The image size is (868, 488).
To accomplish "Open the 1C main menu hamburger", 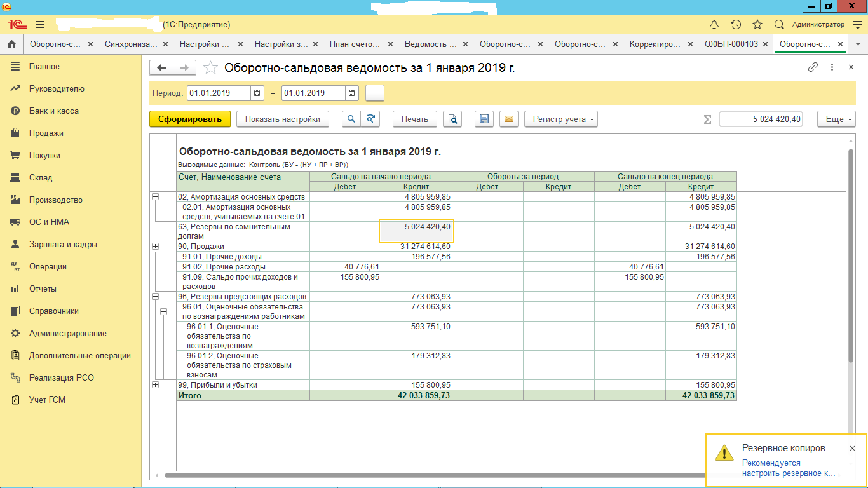I will pos(40,24).
